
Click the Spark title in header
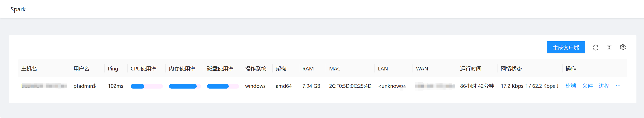[18, 9]
